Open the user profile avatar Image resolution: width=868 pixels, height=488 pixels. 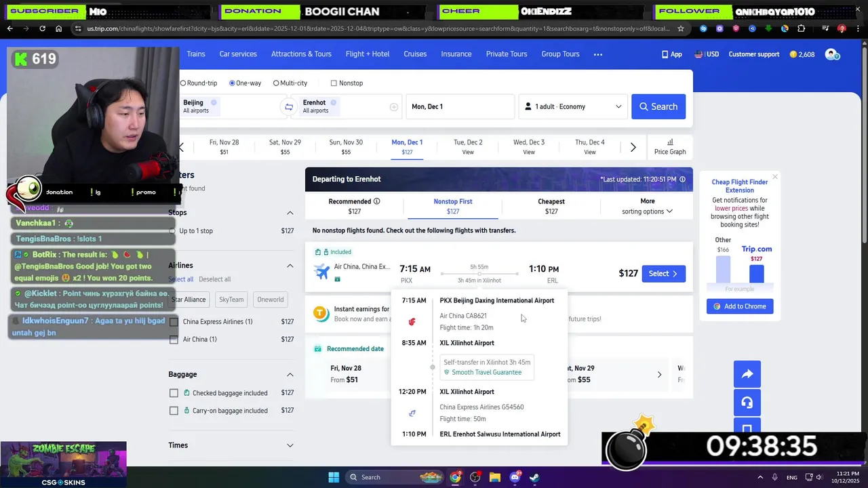pos(832,54)
